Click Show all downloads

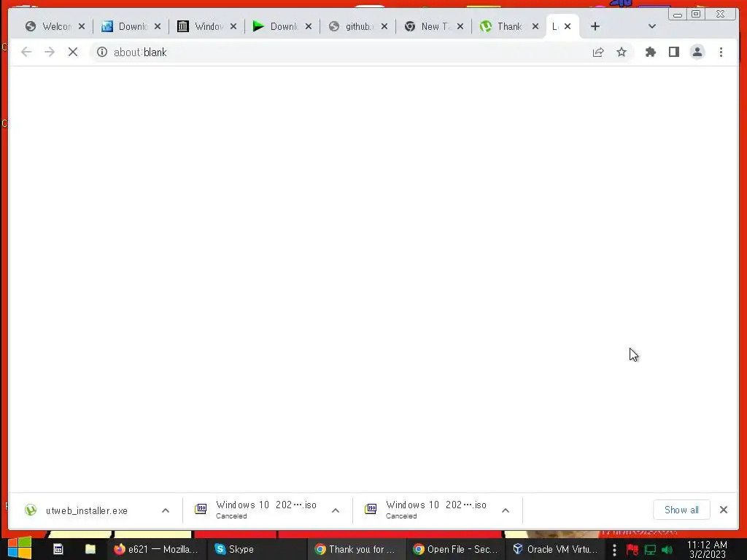[681, 510]
